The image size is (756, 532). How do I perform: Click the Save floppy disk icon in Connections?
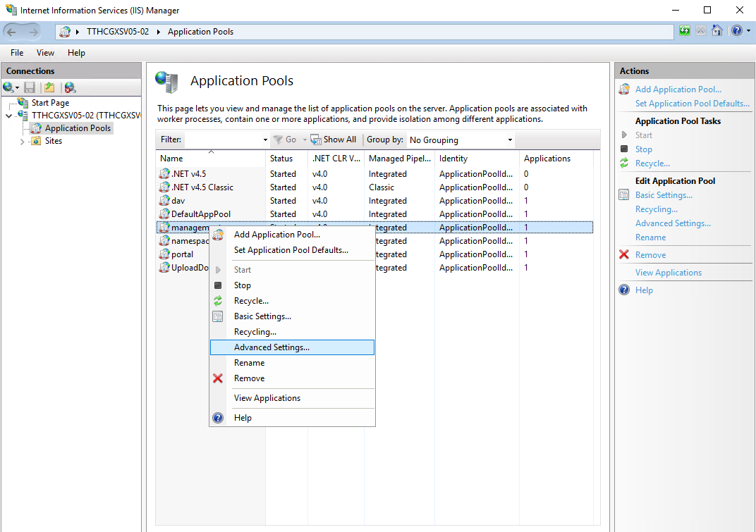pyautogui.click(x=30, y=87)
